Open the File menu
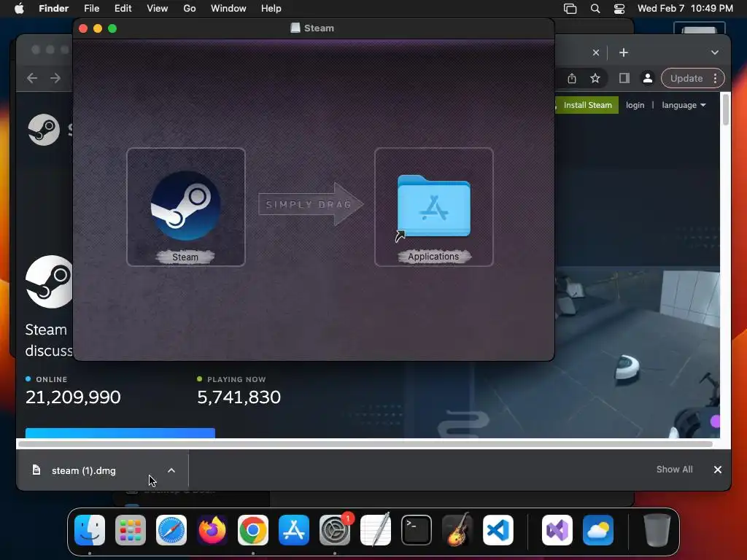The width and height of the screenshot is (747, 560). point(91,9)
